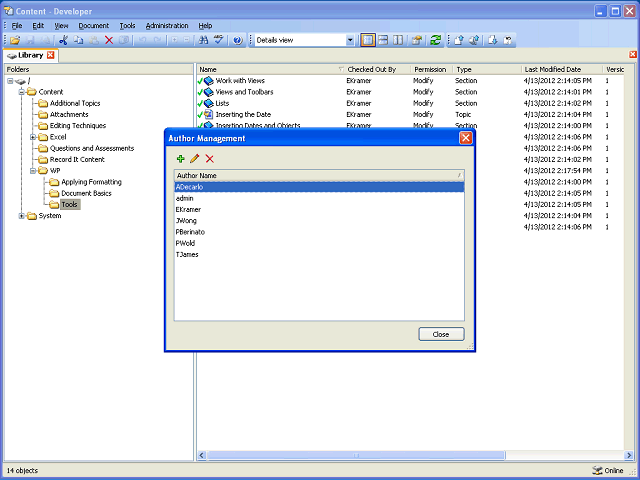Click the down-arrow document toolbar icon
Viewport: 640px width, 480px height.
(x=493, y=40)
